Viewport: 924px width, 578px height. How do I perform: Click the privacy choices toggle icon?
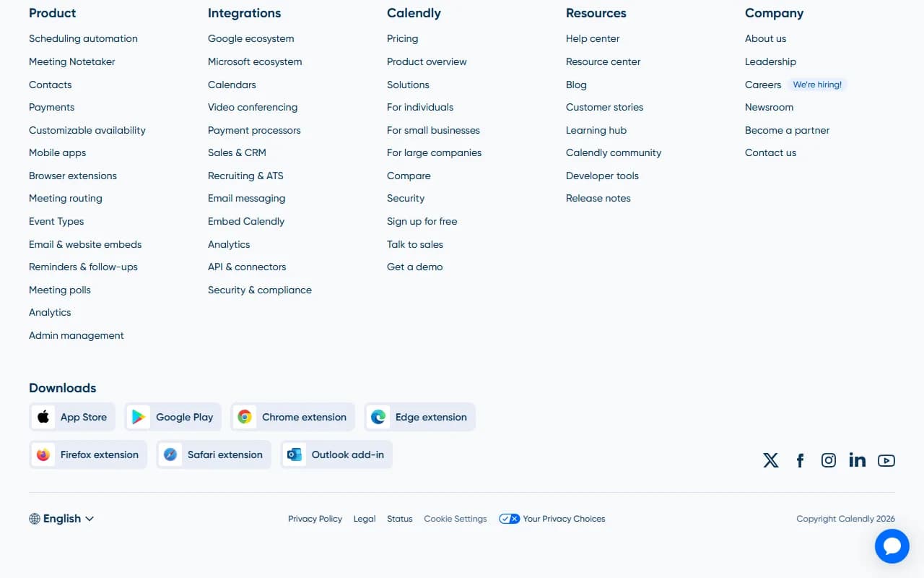(509, 519)
